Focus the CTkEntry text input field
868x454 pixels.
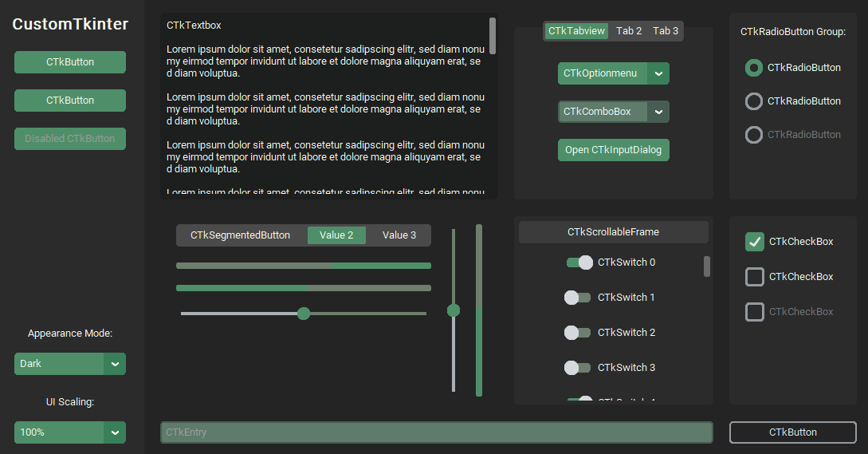pyautogui.click(x=436, y=432)
